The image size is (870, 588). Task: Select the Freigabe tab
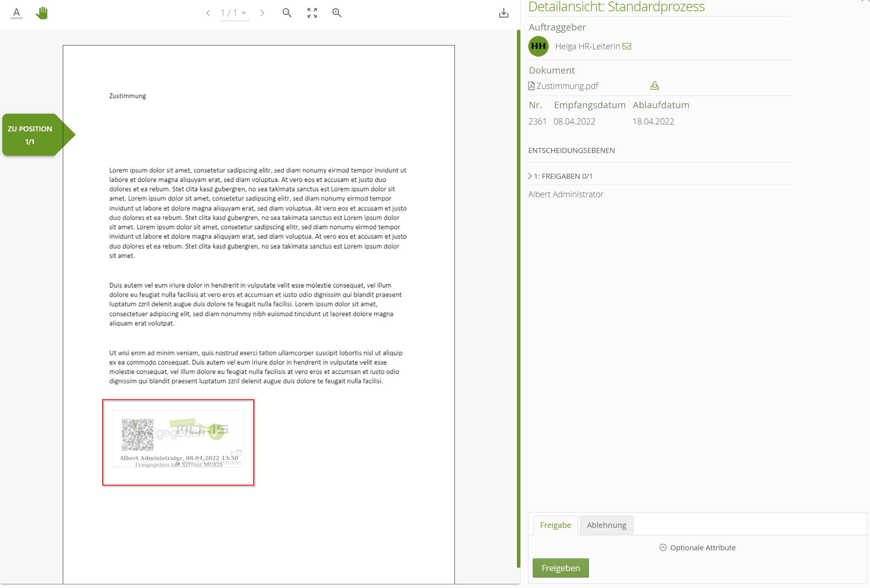point(555,525)
